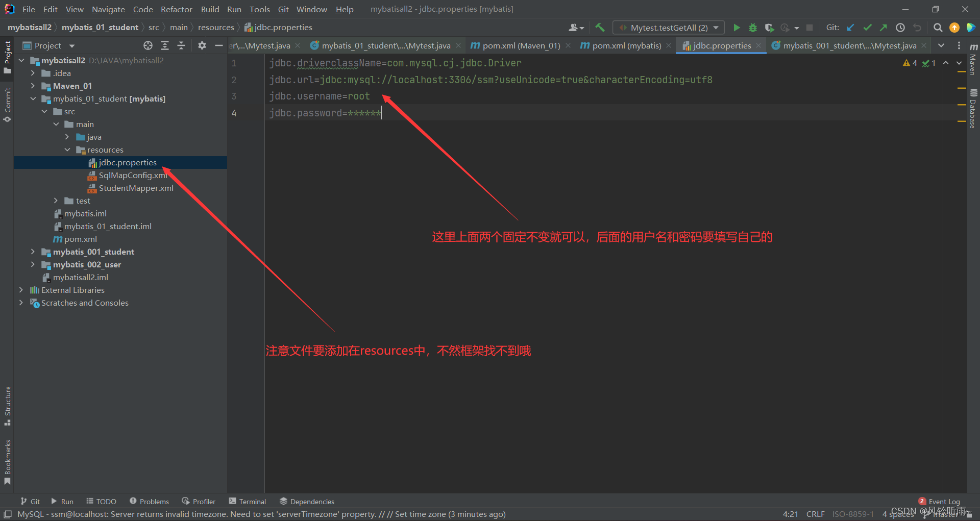Screen dimensions: 980x521
Task: Open the Dependencies tool window
Action: tap(307, 502)
